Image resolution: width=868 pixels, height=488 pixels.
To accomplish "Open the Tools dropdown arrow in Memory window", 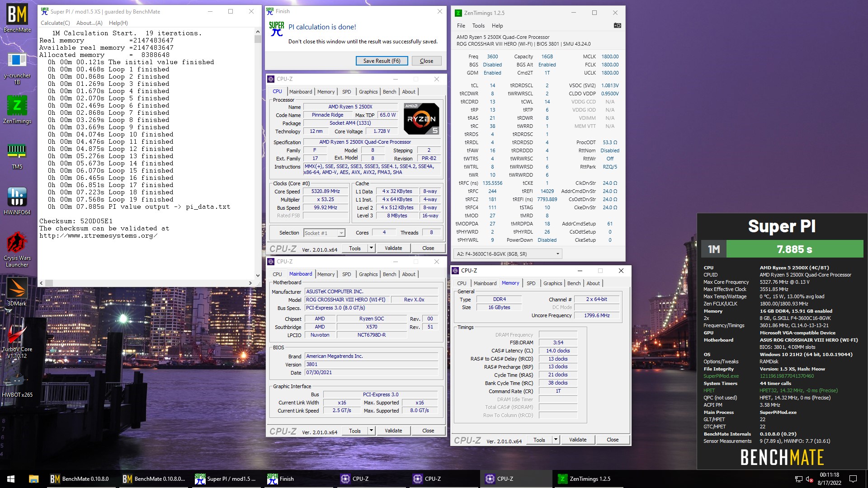I will tap(556, 440).
